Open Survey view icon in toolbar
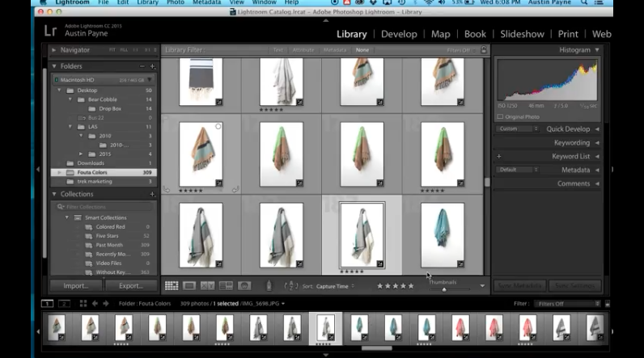The height and width of the screenshot is (358, 644). point(226,286)
